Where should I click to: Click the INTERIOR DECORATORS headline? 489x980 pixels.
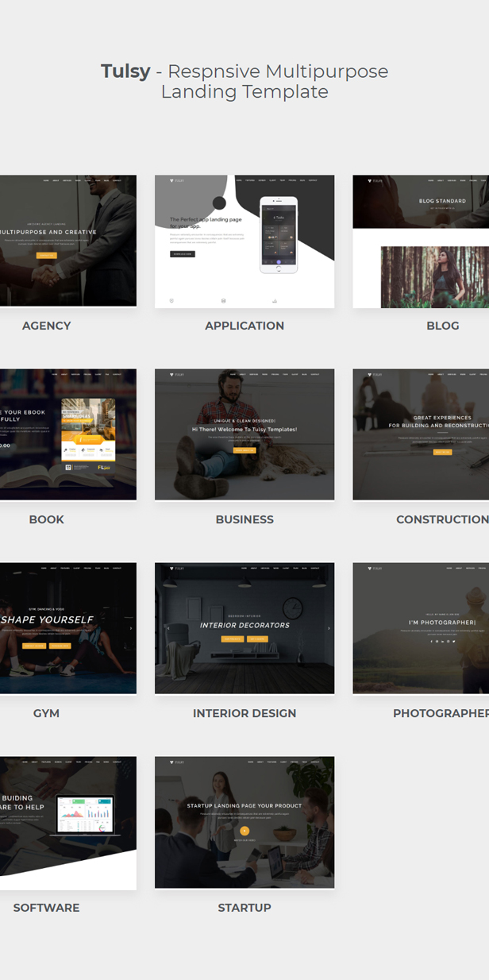coord(244,625)
